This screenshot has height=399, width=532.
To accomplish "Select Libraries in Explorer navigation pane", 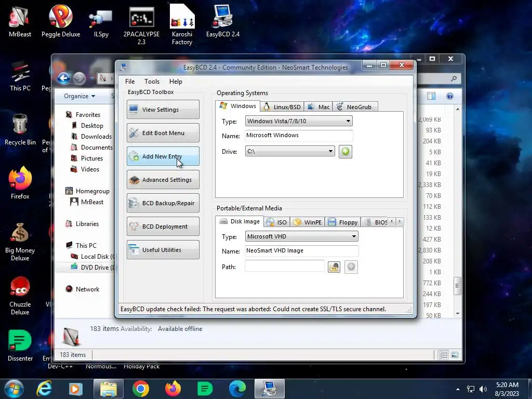I will (x=82, y=223).
